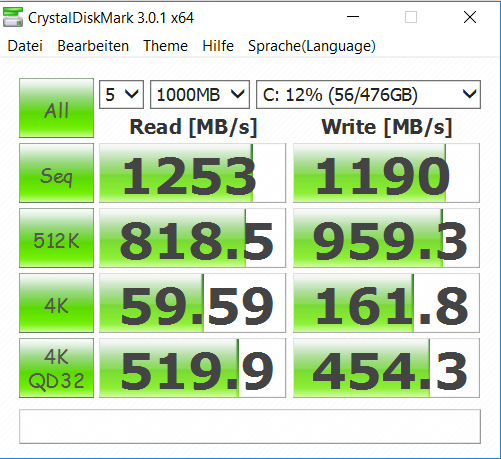Click the 4K read result 59.59
Viewport: 501px width, 459px height.
point(192,303)
